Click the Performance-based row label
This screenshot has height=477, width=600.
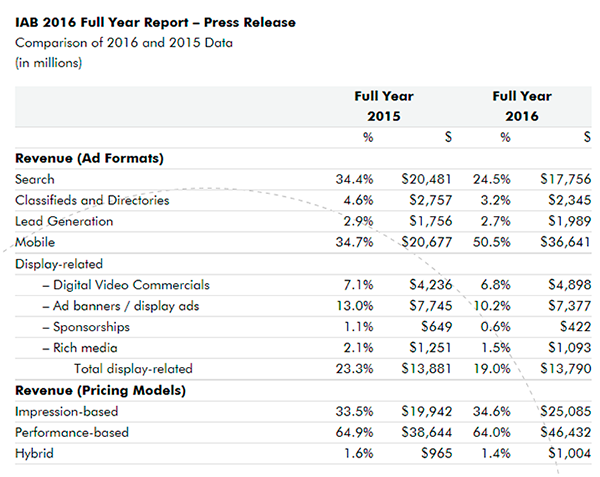pyautogui.click(x=70, y=432)
